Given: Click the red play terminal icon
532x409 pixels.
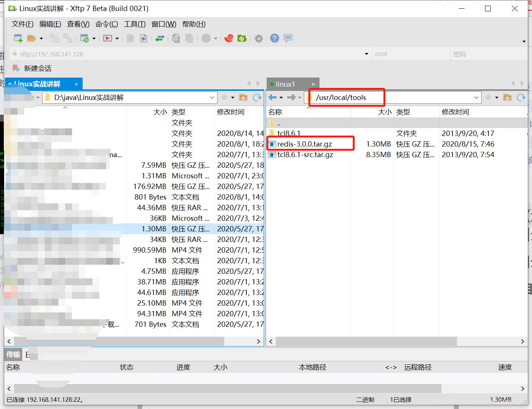Looking at the screenshot, I should pos(108,38).
